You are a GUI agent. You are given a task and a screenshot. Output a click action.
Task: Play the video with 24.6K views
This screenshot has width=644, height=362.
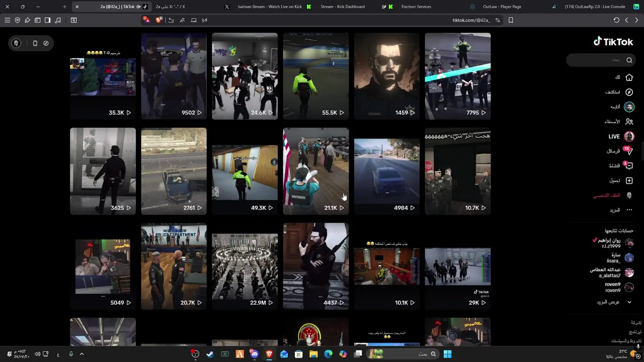pyautogui.click(x=245, y=76)
